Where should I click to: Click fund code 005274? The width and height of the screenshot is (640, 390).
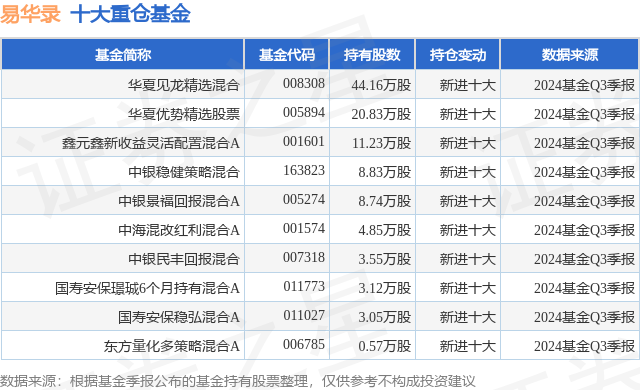click(x=304, y=199)
